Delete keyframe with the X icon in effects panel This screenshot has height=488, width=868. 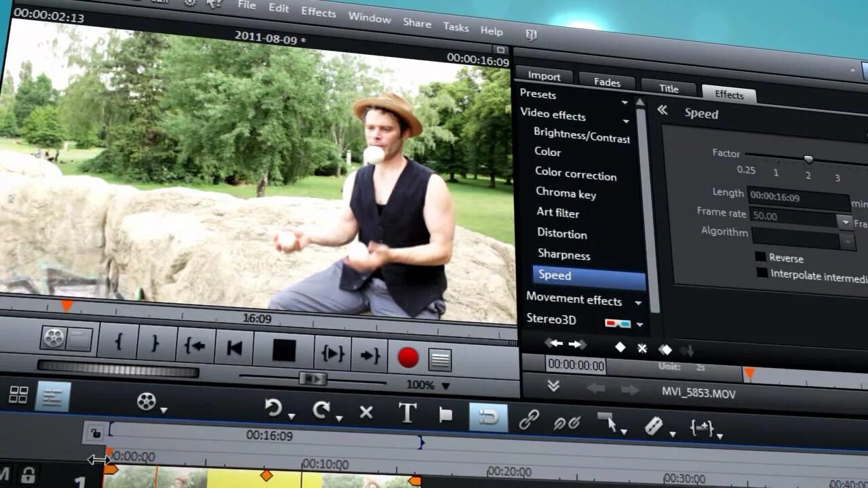642,348
